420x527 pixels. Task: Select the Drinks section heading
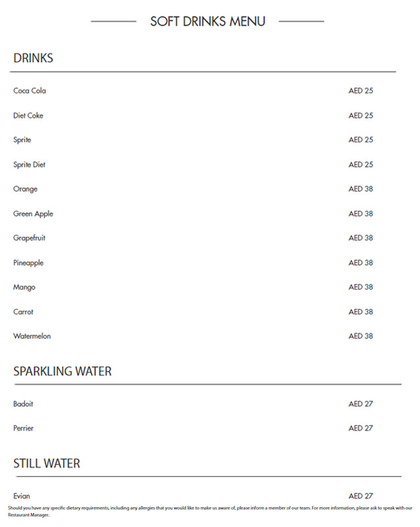point(33,58)
